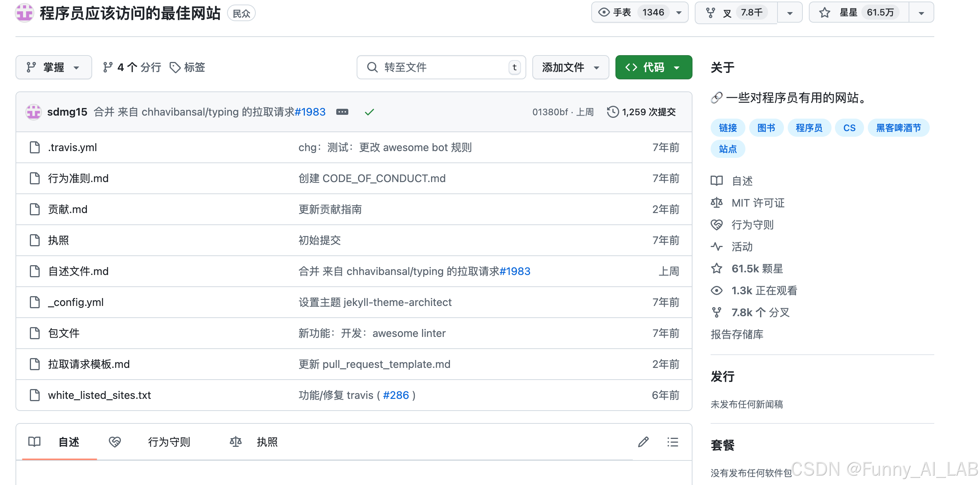Open the README outline list icon
The height and width of the screenshot is (485, 980).
coord(672,442)
